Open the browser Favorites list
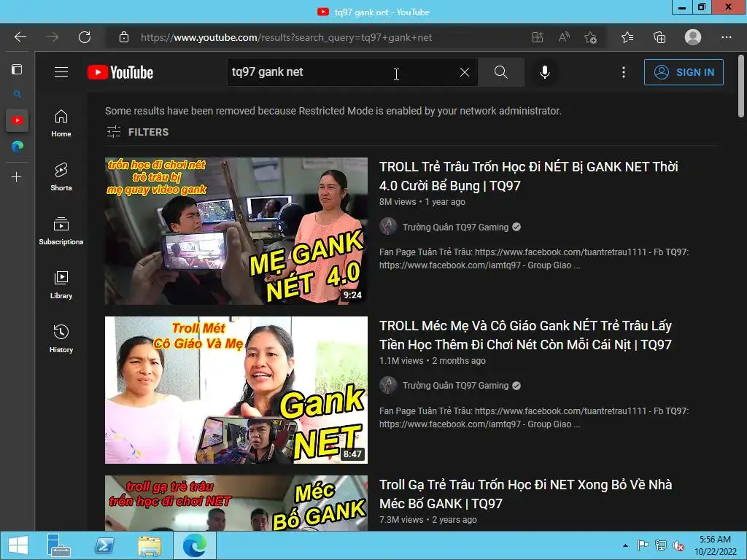Viewport: 747px width, 560px height. coord(627,37)
